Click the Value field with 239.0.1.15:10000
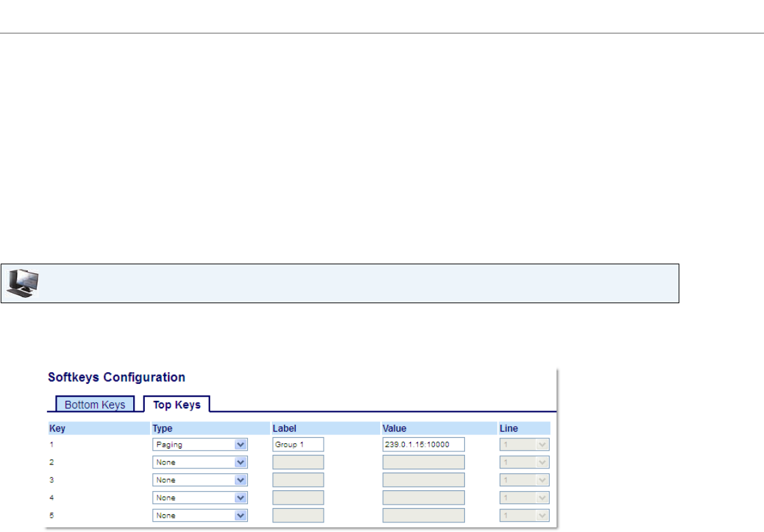 tap(423, 445)
